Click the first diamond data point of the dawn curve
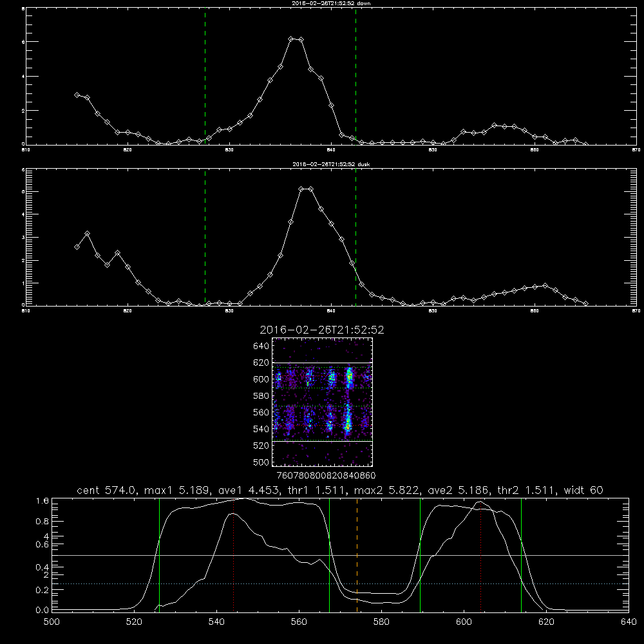The width and height of the screenshot is (644, 644). [77, 95]
